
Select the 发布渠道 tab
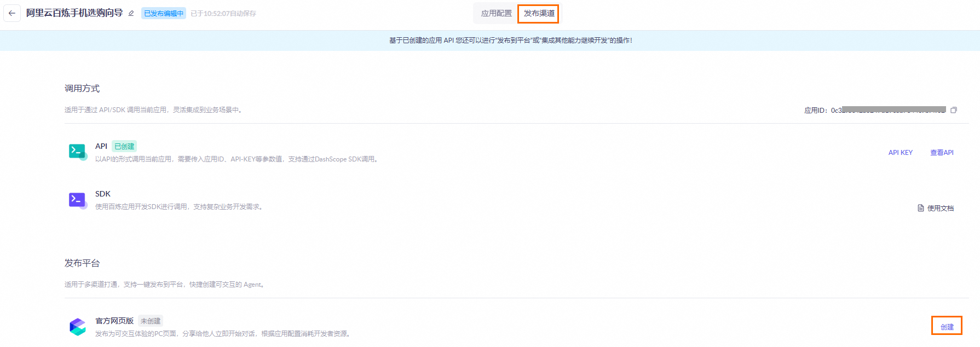(x=539, y=13)
